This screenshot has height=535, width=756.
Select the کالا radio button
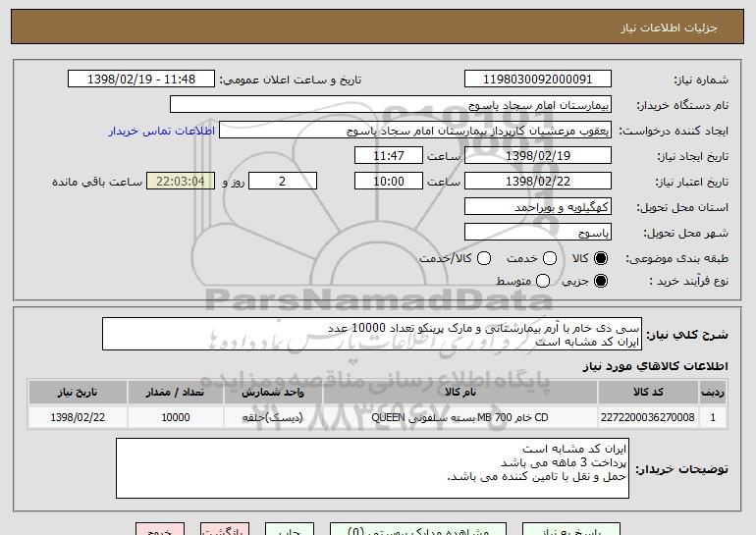point(601,258)
